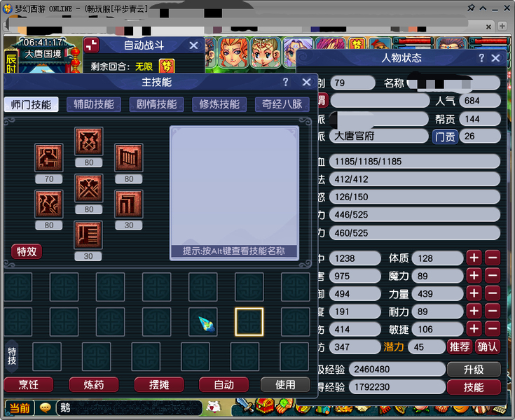Click the red cross icon in auto battle
This screenshot has height=420, width=515.
[x=91, y=45]
